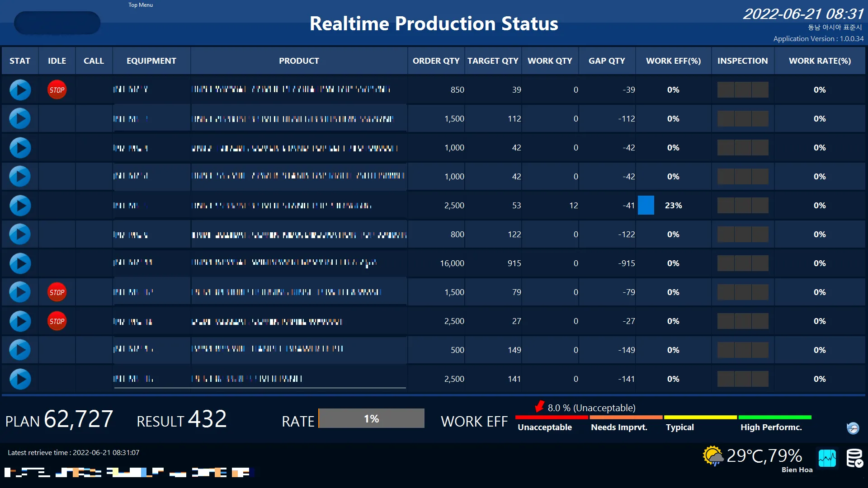The image size is (868, 488).
Task: Click the RATE 1% progress bar
Action: click(x=371, y=418)
